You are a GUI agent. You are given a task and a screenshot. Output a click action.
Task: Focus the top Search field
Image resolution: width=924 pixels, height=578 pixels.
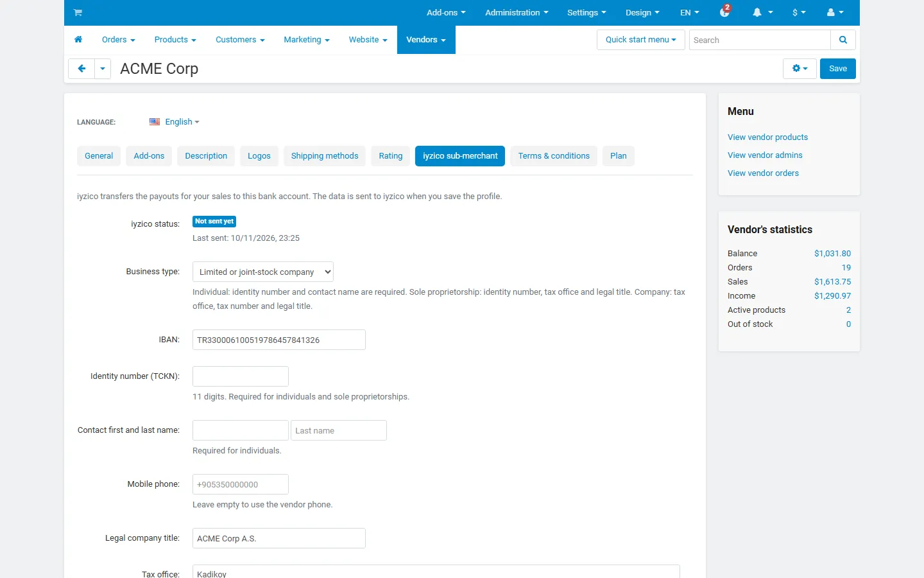[760, 40]
